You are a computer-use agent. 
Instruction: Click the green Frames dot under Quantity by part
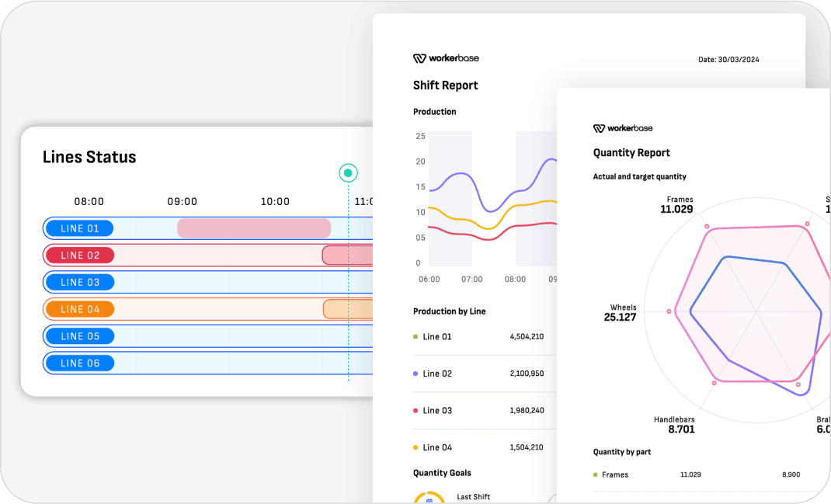(x=595, y=474)
